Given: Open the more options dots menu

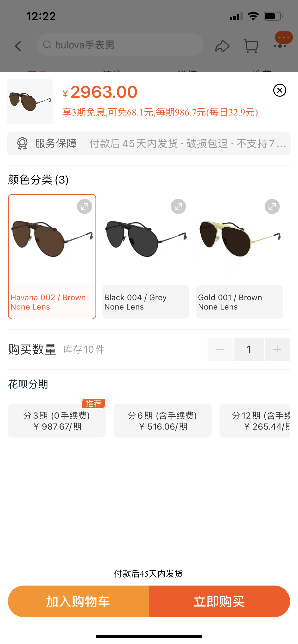Looking at the screenshot, I should 280,46.
